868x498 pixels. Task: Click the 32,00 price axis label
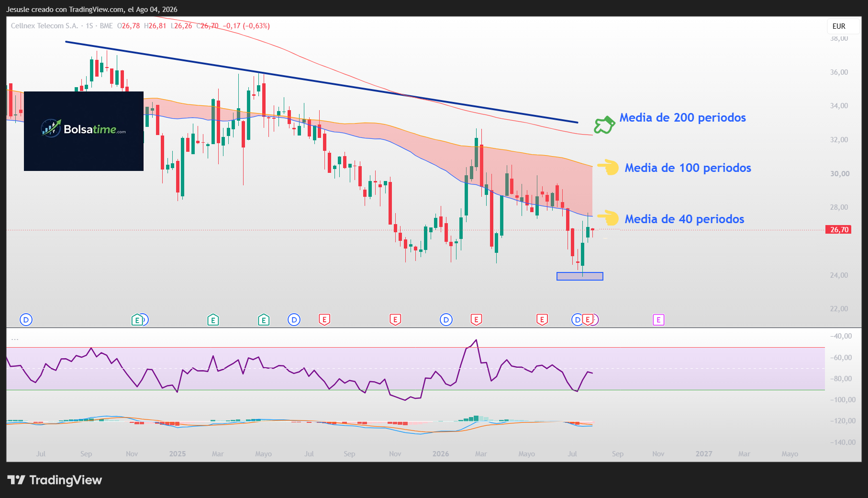[839, 140]
